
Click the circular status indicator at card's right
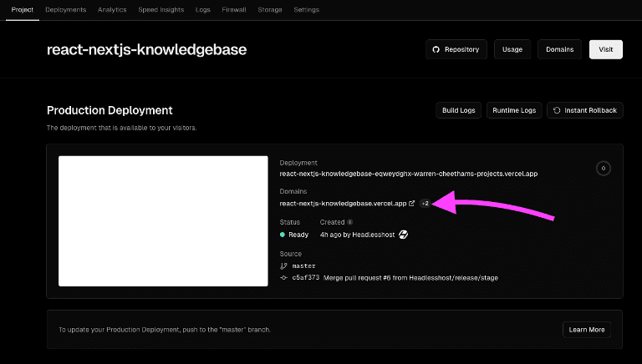pyautogui.click(x=603, y=169)
